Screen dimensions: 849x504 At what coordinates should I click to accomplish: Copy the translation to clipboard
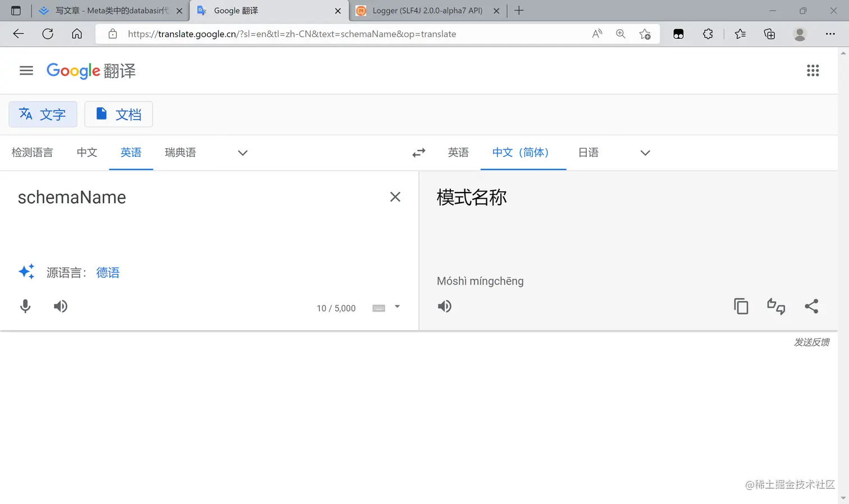point(741,306)
